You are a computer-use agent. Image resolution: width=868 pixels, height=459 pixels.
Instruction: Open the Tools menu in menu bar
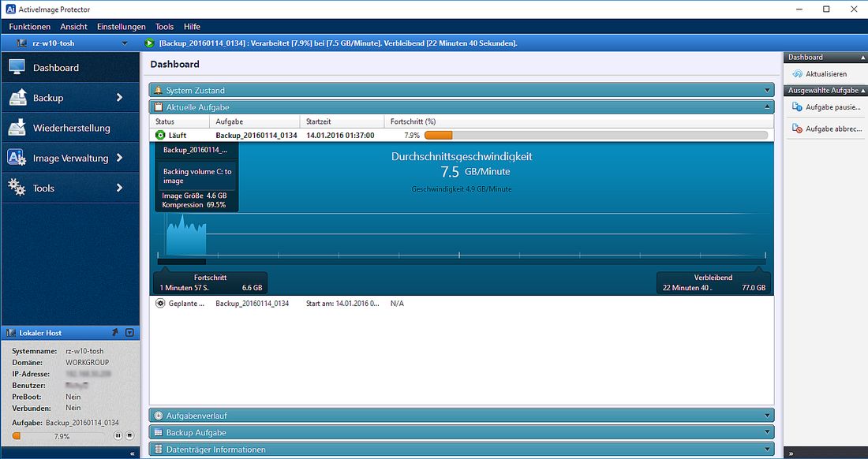pos(164,27)
